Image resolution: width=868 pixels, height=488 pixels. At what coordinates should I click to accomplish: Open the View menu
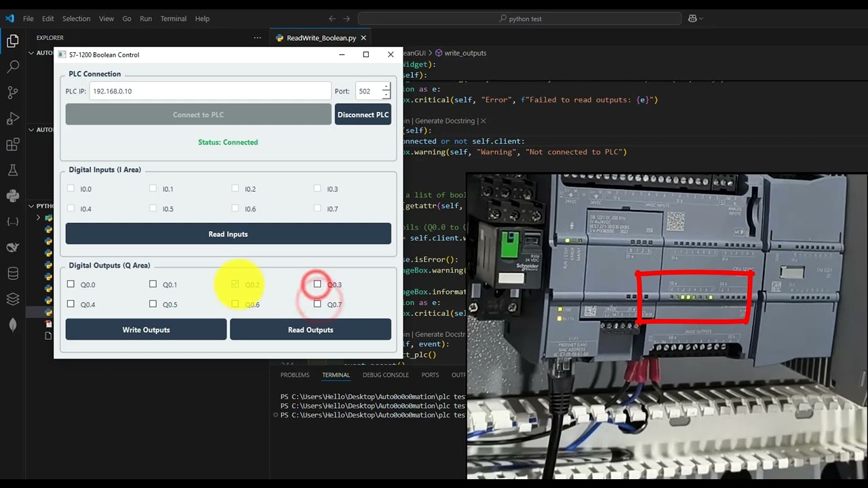click(x=106, y=18)
